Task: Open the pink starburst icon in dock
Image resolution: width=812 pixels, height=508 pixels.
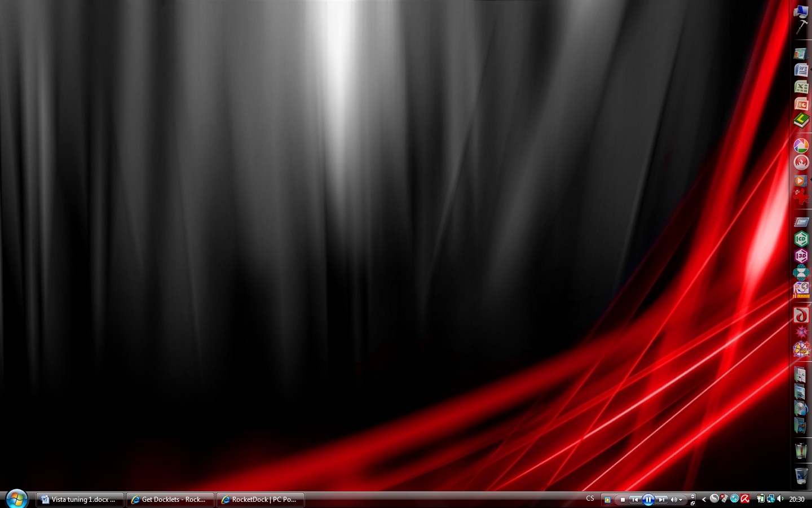Action: (x=801, y=332)
